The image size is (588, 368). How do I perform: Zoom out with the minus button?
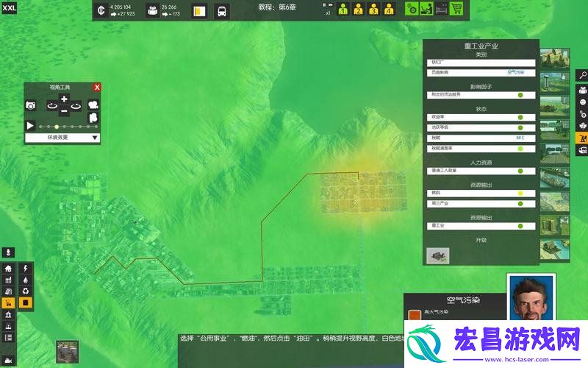point(64,111)
